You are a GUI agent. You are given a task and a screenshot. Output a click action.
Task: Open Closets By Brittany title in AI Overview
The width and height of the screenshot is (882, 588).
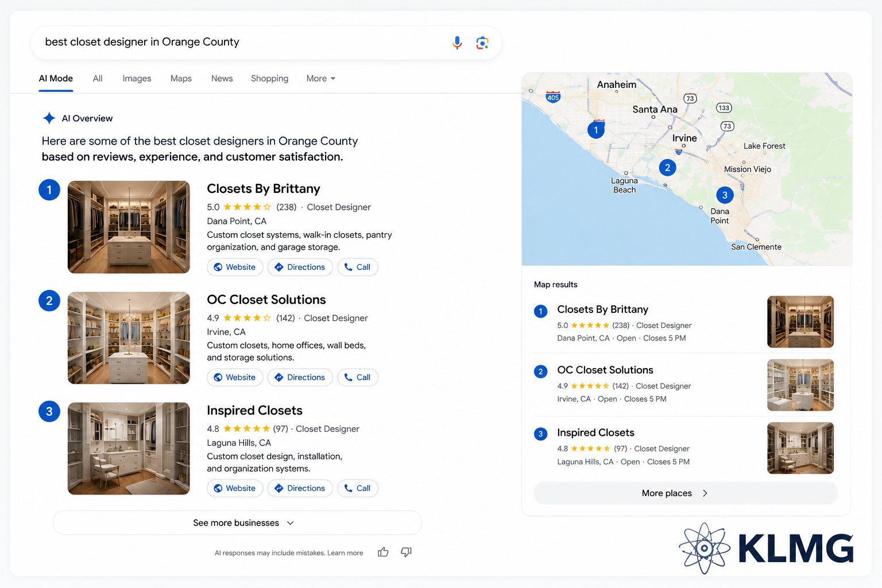[264, 189]
